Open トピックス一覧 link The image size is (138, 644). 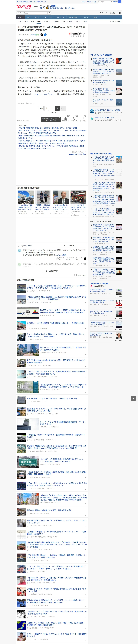pyautogui.click(x=115, y=21)
